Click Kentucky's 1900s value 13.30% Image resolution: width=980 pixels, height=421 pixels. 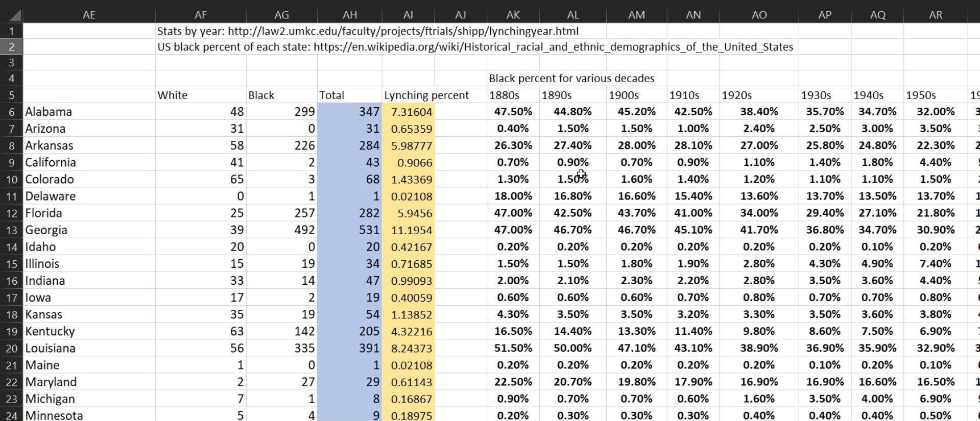(636, 331)
